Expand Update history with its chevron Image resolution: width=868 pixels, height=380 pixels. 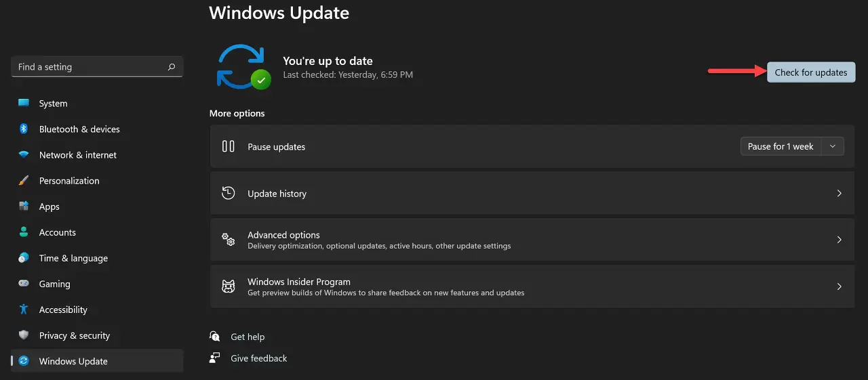[x=839, y=193]
